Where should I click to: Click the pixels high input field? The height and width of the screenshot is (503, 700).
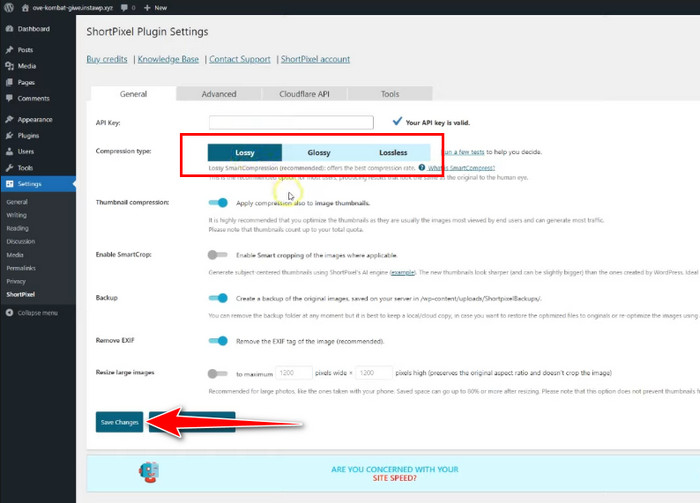pyautogui.click(x=374, y=373)
